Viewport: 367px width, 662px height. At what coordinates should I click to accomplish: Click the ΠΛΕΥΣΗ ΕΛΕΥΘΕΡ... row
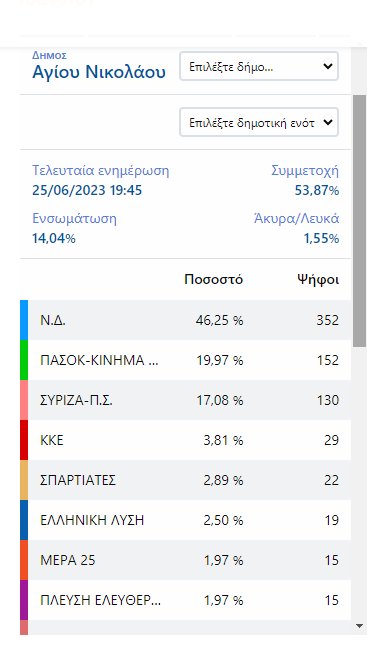pos(185,600)
